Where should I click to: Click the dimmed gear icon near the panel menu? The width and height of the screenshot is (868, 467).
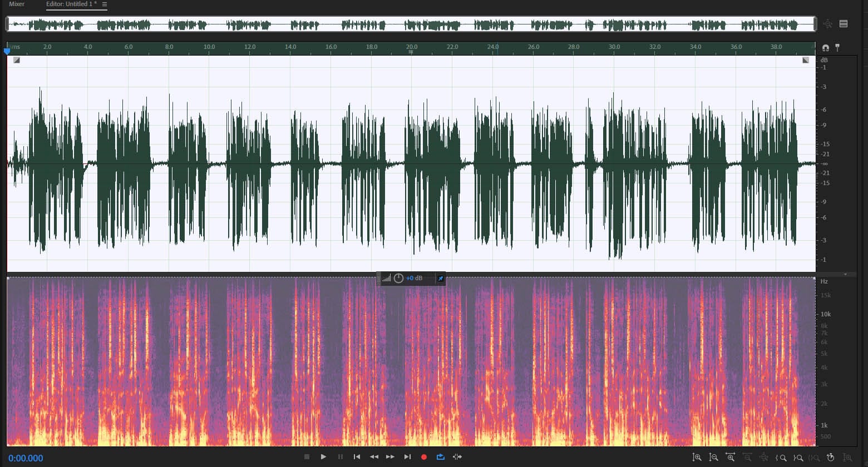point(827,24)
